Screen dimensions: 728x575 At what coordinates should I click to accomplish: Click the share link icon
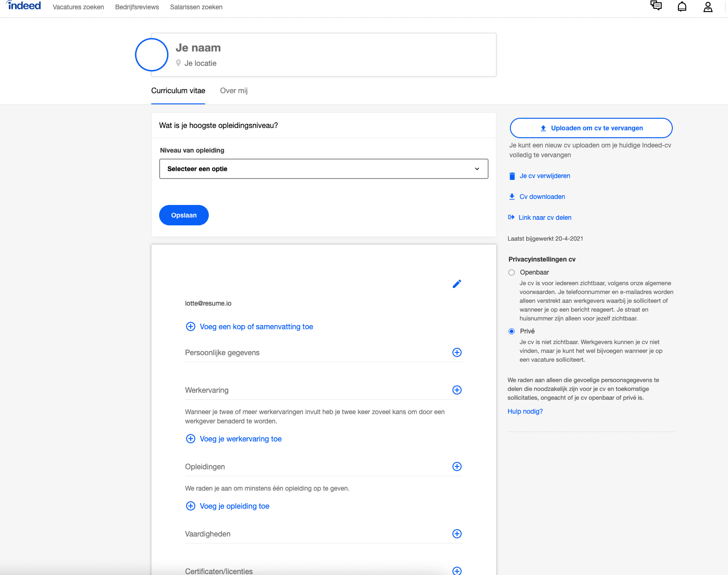[x=511, y=217]
